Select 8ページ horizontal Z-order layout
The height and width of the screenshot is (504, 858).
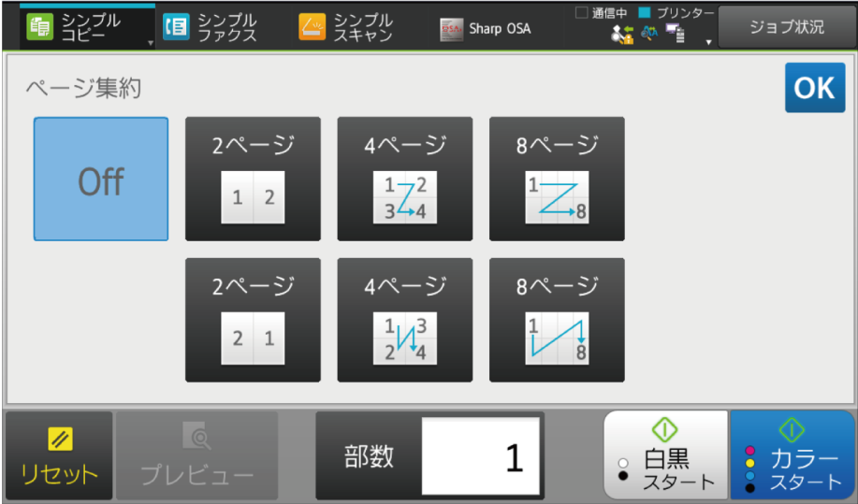pos(557,179)
